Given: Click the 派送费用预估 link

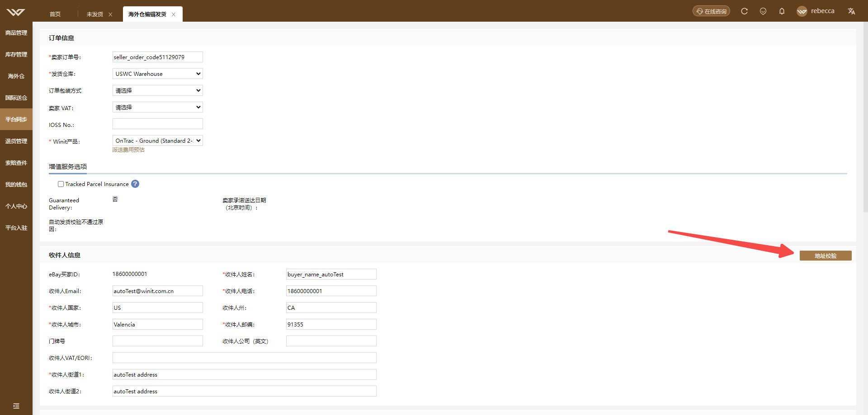Looking at the screenshot, I should [128, 150].
